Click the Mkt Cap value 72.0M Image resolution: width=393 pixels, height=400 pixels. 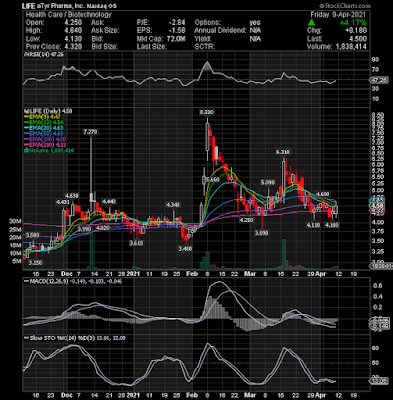click(x=175, y=39)
